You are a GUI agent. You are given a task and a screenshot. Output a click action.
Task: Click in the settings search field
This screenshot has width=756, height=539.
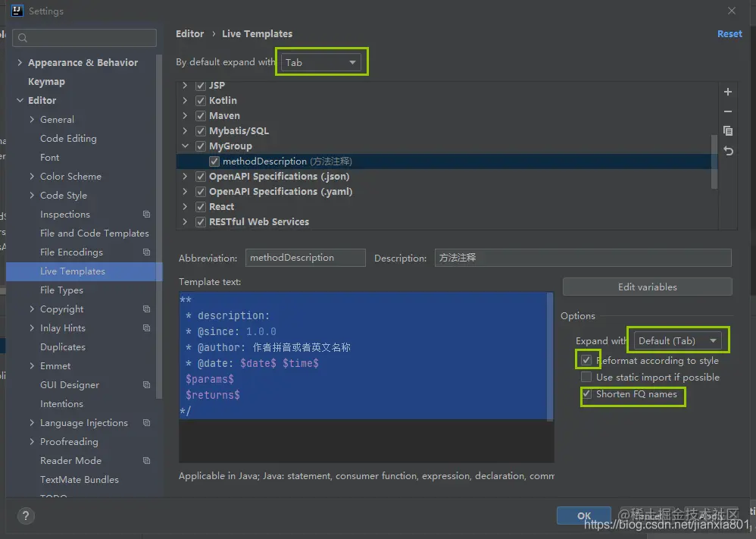84,38
